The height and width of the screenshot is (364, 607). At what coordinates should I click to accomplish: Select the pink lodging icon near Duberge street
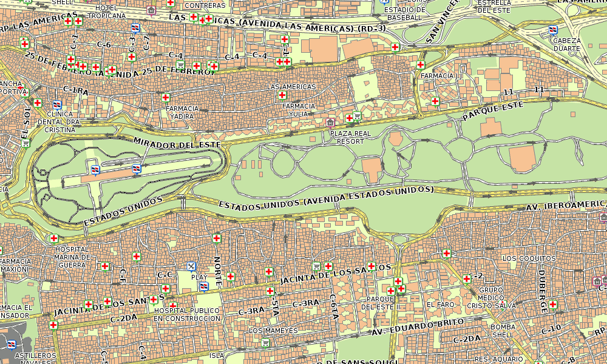597,281
